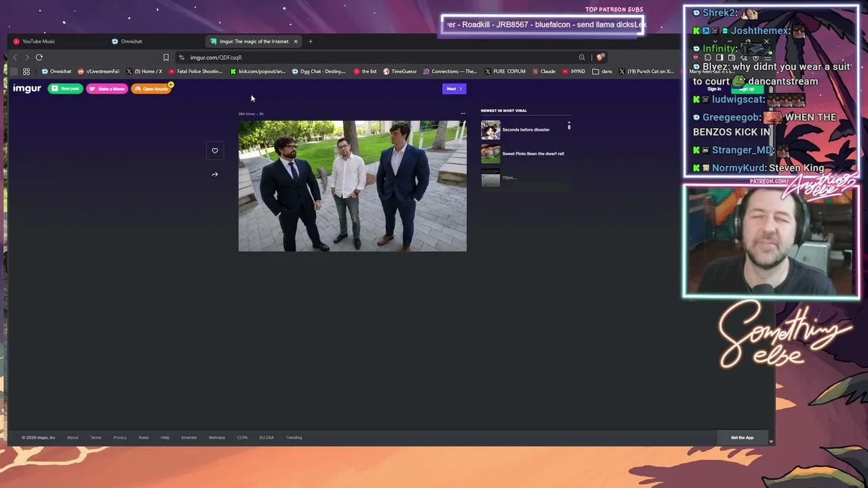Click the Open Arcade button
Viewport: 868px width, 488px height.
pyautogui.click(x=151, y=89)
